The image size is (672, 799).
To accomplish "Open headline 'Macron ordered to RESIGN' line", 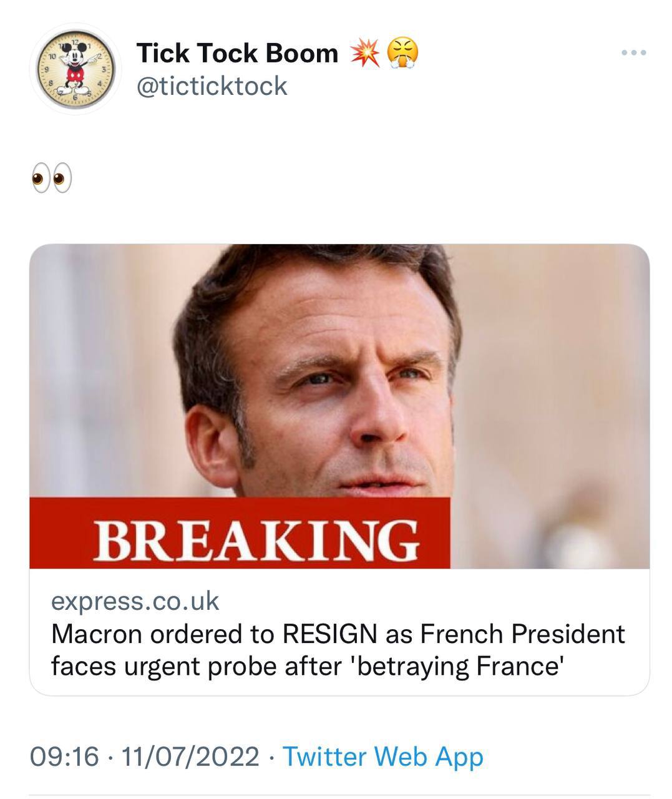I will (337, 634).
